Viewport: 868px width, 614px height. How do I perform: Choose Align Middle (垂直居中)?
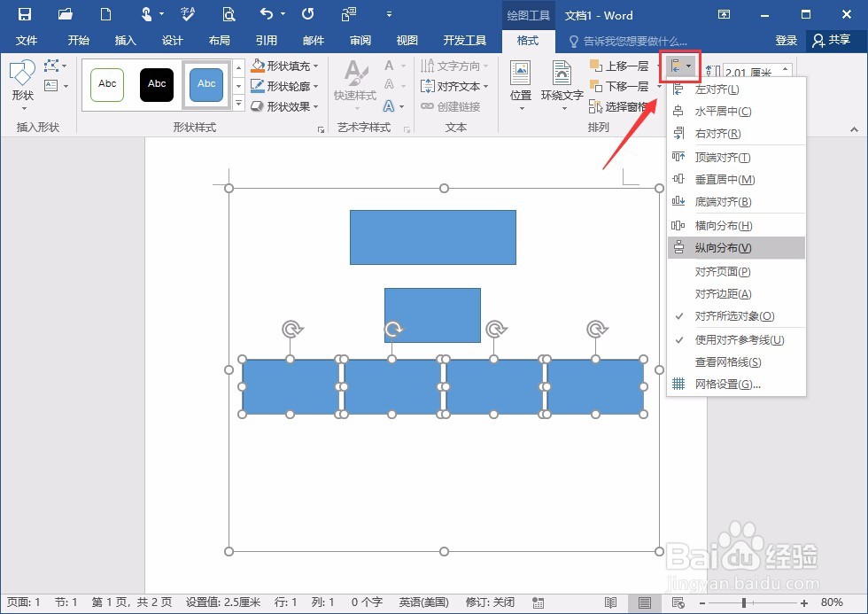click(x=736, y=179)
